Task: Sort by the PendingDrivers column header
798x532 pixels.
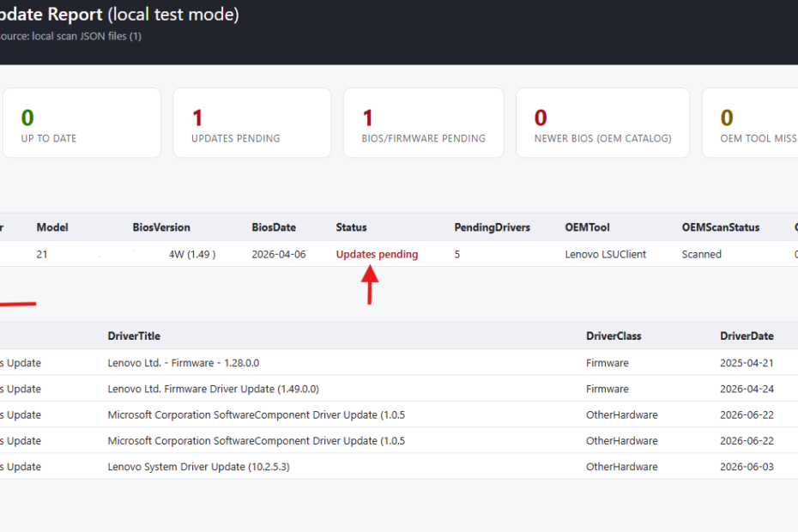Action: [x=493, y=227]
